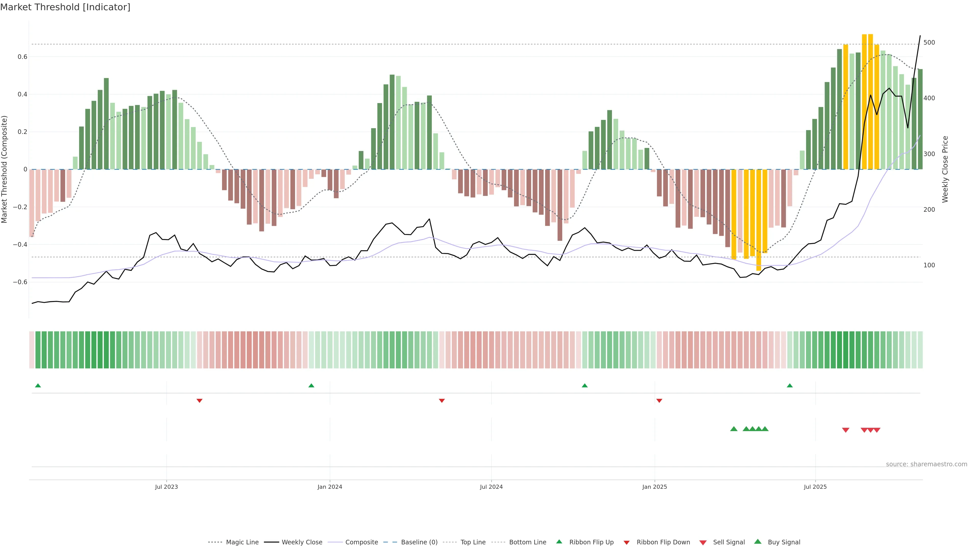Screen dimensions: 980x551
Task: Click the Jan 2025 x-axis label
Action: point(654,487)
